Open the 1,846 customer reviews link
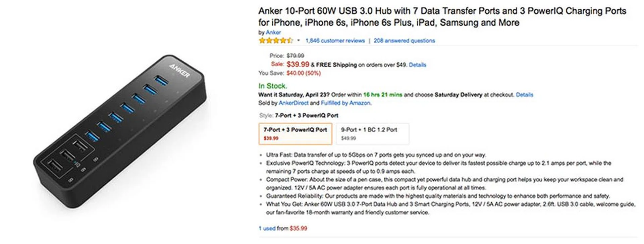The image size is (644, 244). pyautogui.click(x=335, y=41)
